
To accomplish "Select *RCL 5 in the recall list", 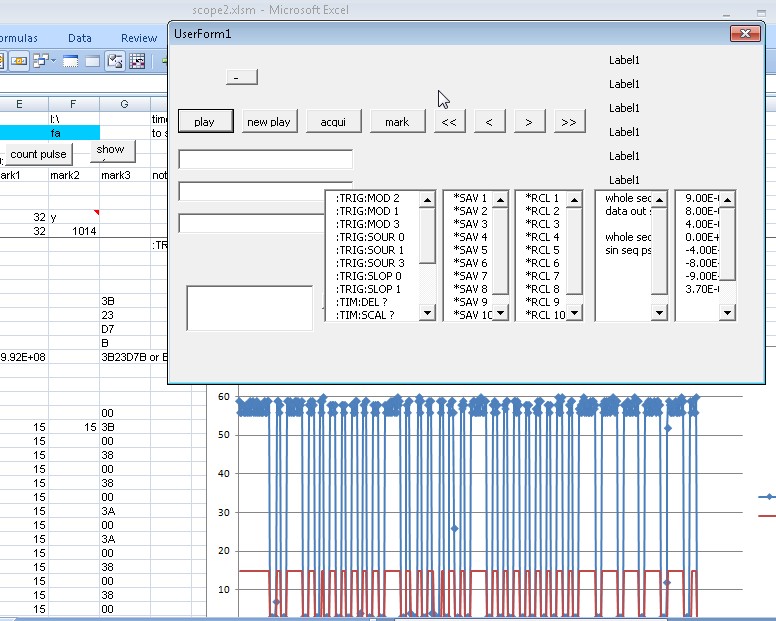I will pos(542,250).
